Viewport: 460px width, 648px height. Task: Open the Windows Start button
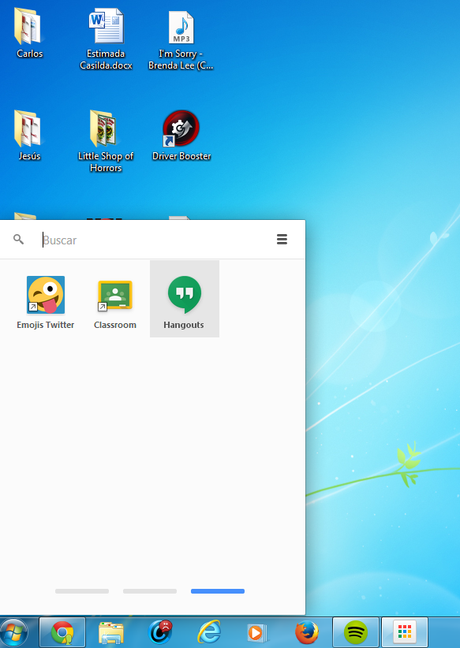14,633
